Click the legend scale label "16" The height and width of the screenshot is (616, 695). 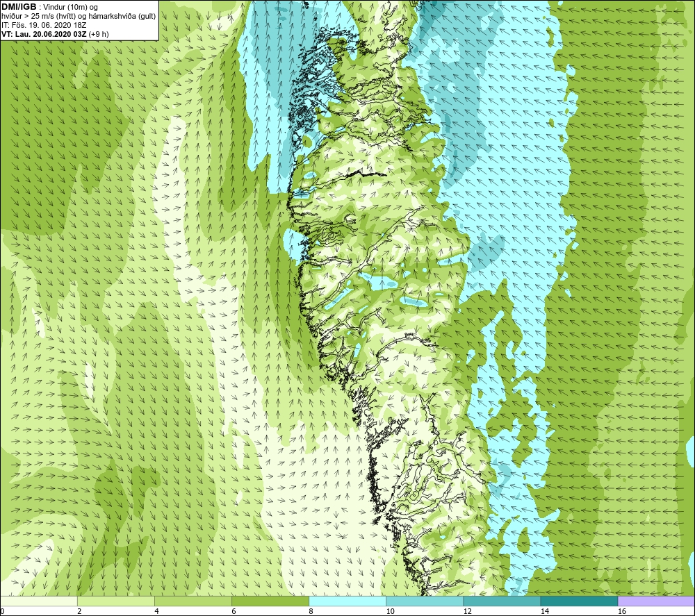click(622, 611)
